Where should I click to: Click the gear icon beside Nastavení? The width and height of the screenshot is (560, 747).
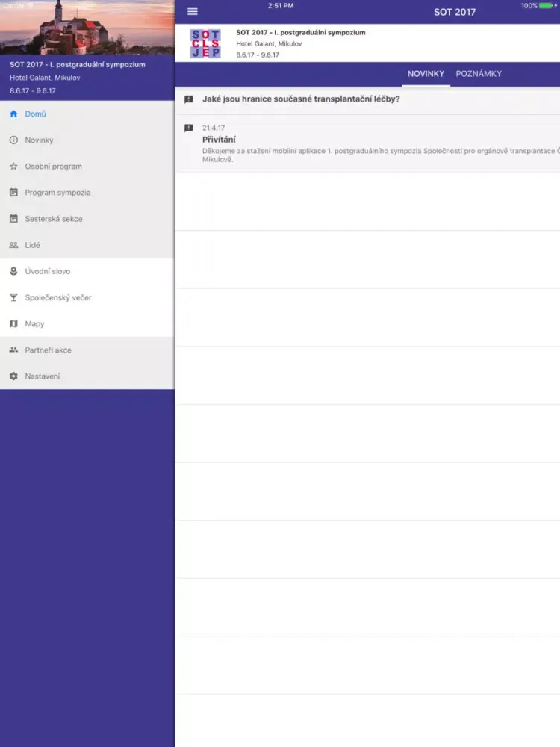click(x=13, y=376)
